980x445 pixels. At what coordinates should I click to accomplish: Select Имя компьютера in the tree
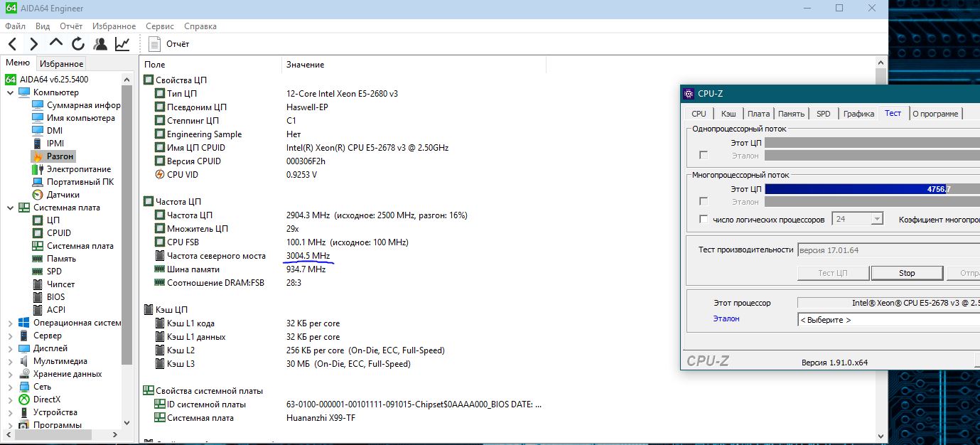pyautogui.click(x=73, y=118)
